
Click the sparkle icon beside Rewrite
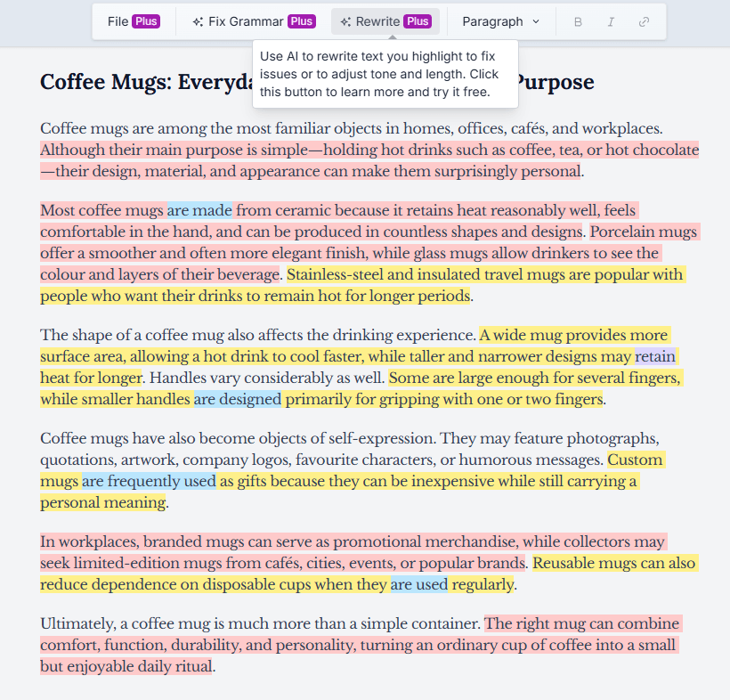point(345,22)
